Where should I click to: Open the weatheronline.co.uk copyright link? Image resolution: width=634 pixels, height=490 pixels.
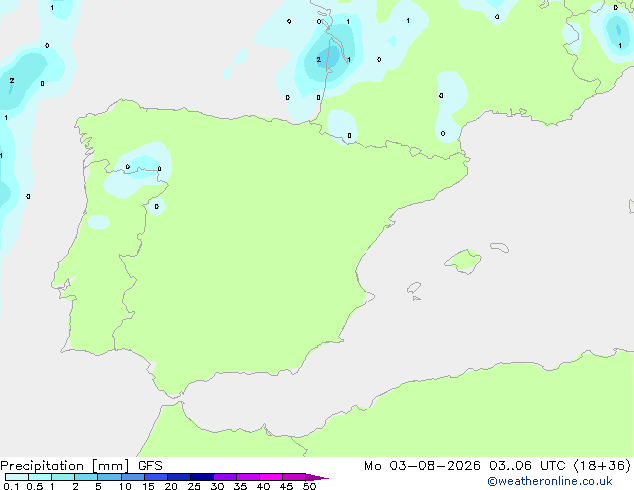pyautogui.click(x=550, y=481)
